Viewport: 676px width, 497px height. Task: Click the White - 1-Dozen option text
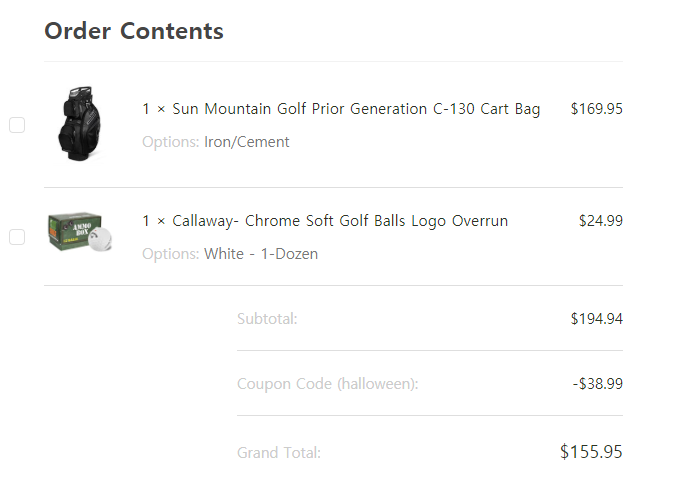pos(261,254)
